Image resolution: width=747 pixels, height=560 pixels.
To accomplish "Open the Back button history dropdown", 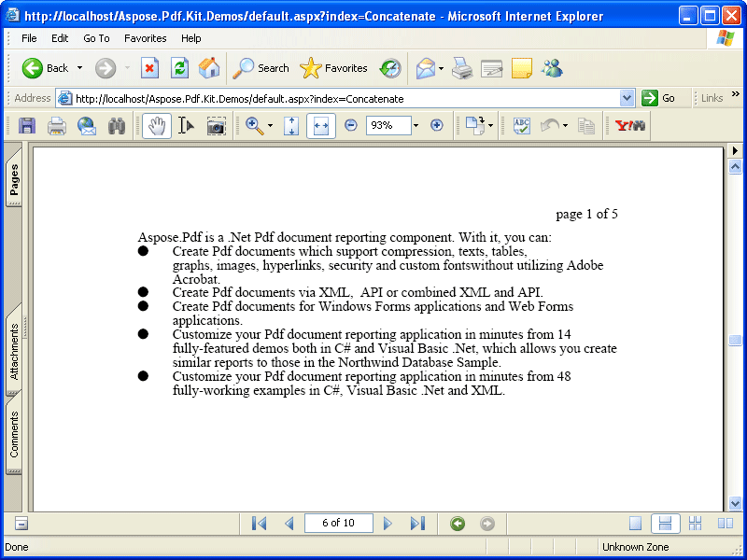I will pos(79,68).
